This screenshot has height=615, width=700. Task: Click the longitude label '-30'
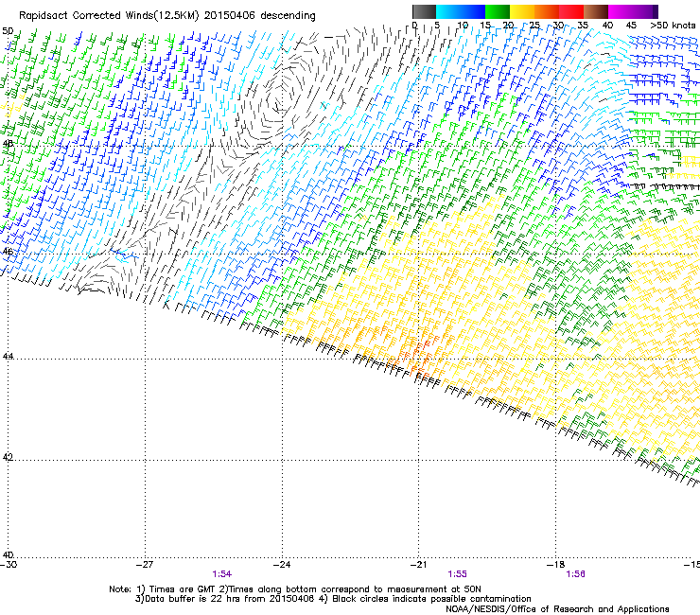click(x=9, y=565)
